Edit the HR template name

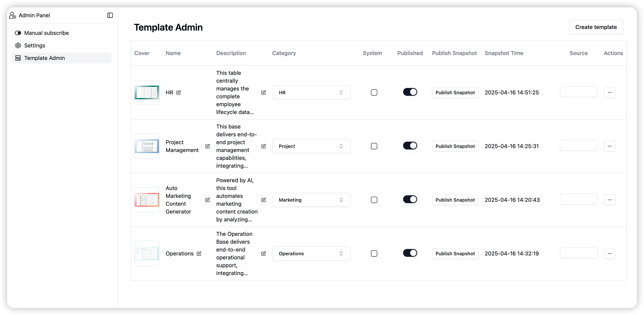point(178,92)
